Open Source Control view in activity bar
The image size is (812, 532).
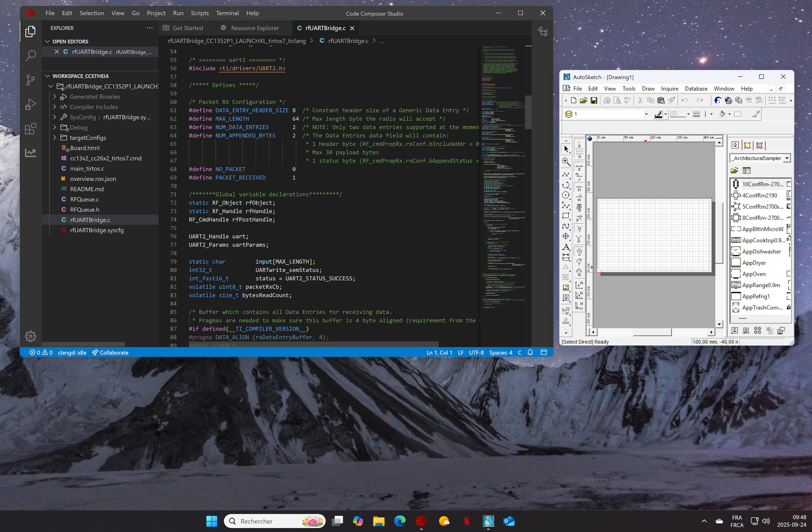[30, 80]
